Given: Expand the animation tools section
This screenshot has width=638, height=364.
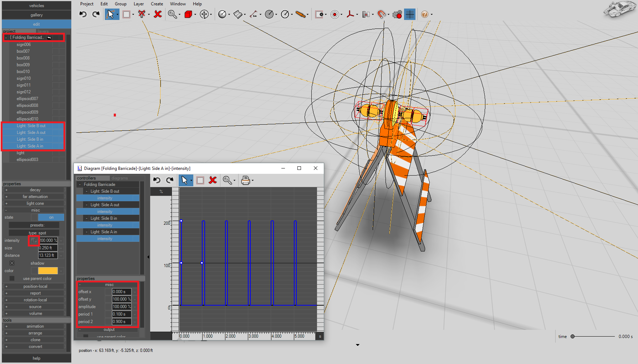Looking at the screenshot, I should click(6, 326).
